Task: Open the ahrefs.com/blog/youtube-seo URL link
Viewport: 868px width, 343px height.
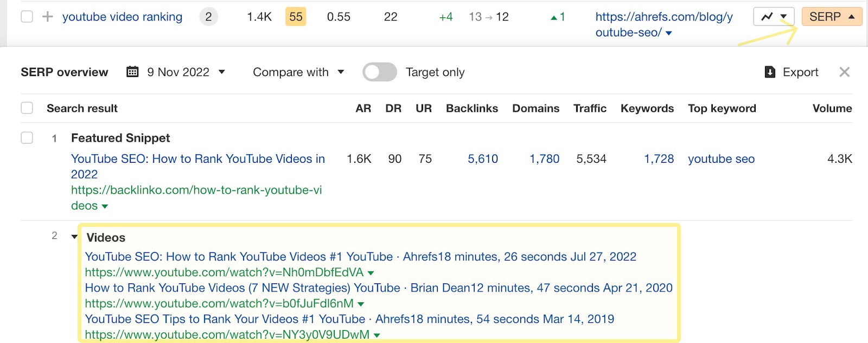Action: pos(664,24)
